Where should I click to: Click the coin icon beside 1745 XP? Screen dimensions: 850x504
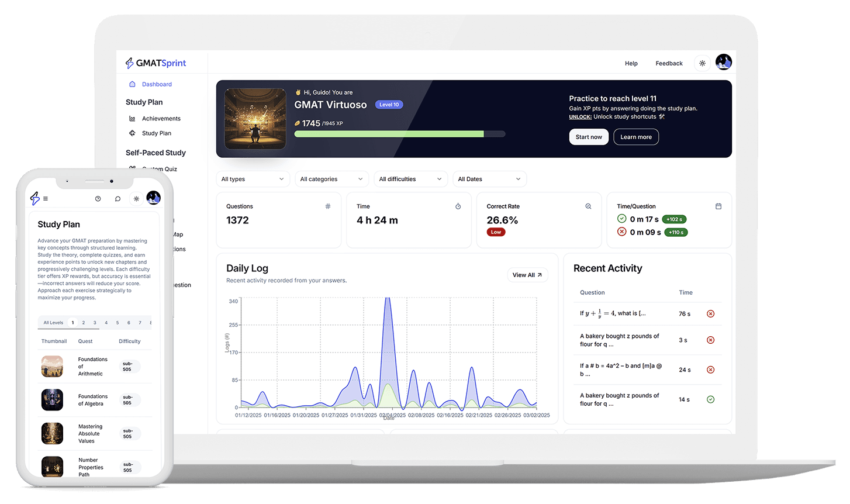click(297, 123)
